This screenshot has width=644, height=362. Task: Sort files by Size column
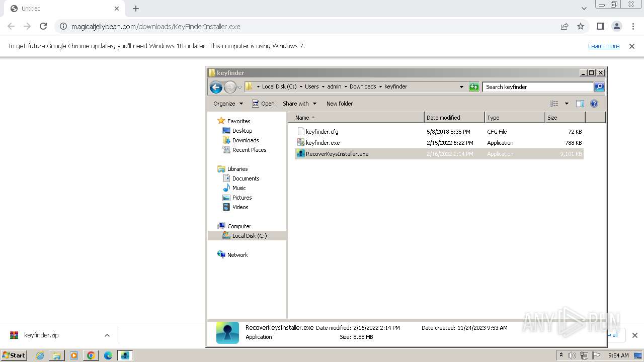(565, 118)
